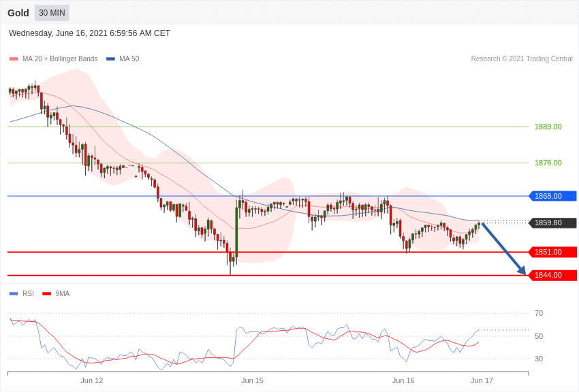Image resolution: width=579 pixels, height=392 pixels.
Task: Select the 1868.00 pivot price tag
Action: (552, 196)
